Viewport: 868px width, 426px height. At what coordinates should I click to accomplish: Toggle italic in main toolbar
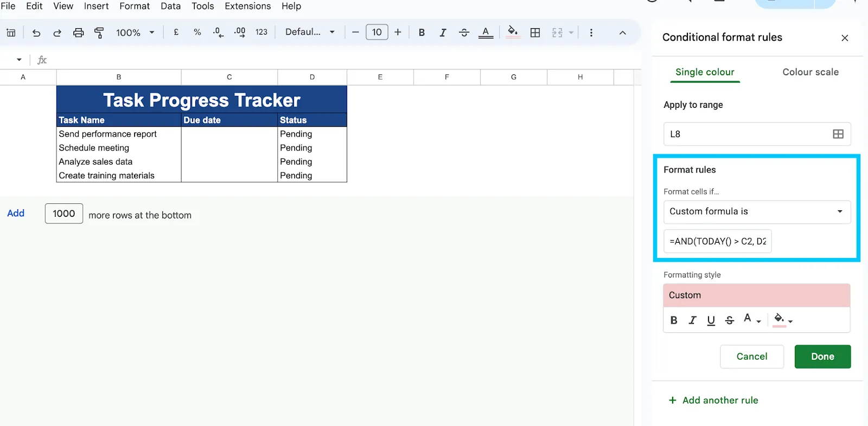click(x=443, y=33)
